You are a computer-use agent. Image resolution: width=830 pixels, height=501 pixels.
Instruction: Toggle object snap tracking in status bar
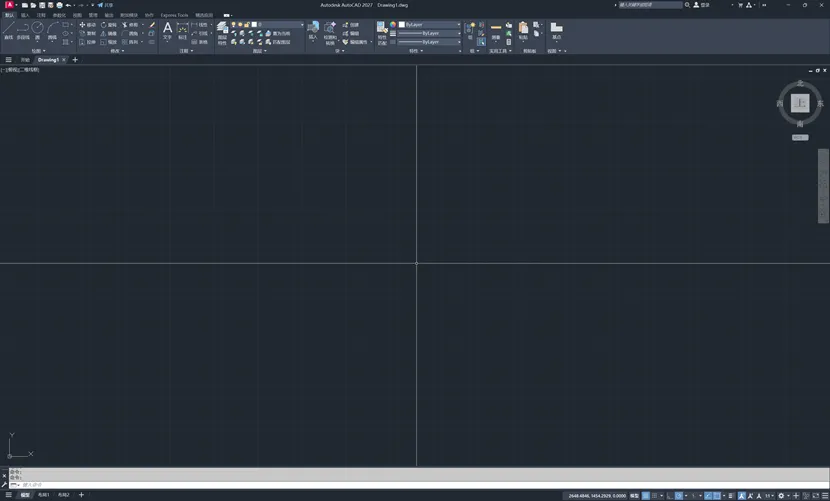pyautogui.click(x=708, y=496)
